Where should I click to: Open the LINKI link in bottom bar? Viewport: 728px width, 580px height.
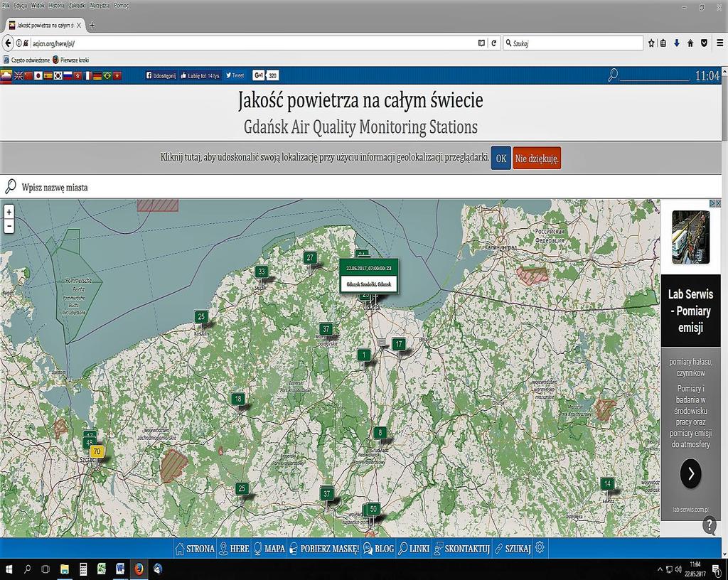(414, 549)
